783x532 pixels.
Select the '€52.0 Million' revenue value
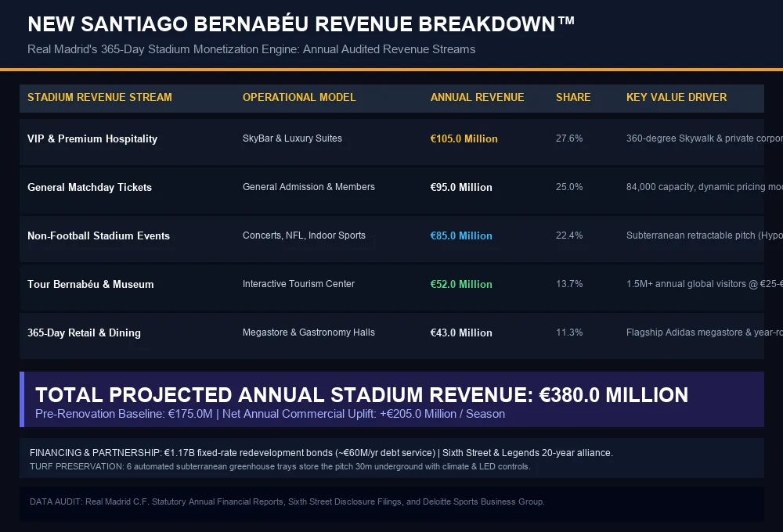(x=461, y=284)
